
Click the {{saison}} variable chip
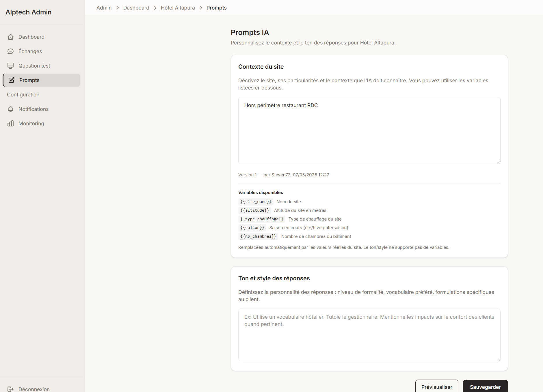pos(252,228)
